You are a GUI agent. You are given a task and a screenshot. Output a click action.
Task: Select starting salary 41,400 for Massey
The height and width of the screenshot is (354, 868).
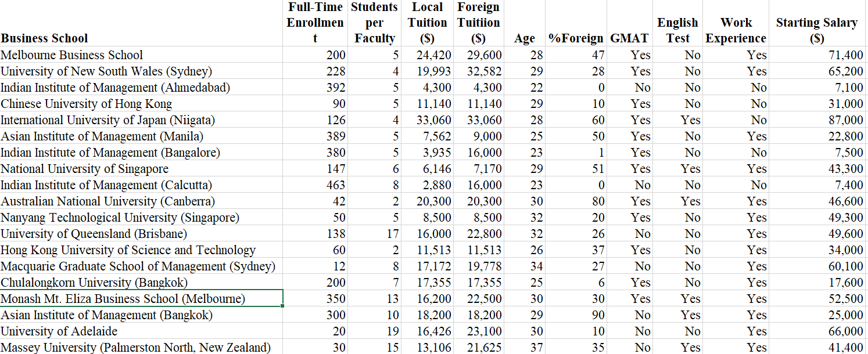tap(817, 347)
